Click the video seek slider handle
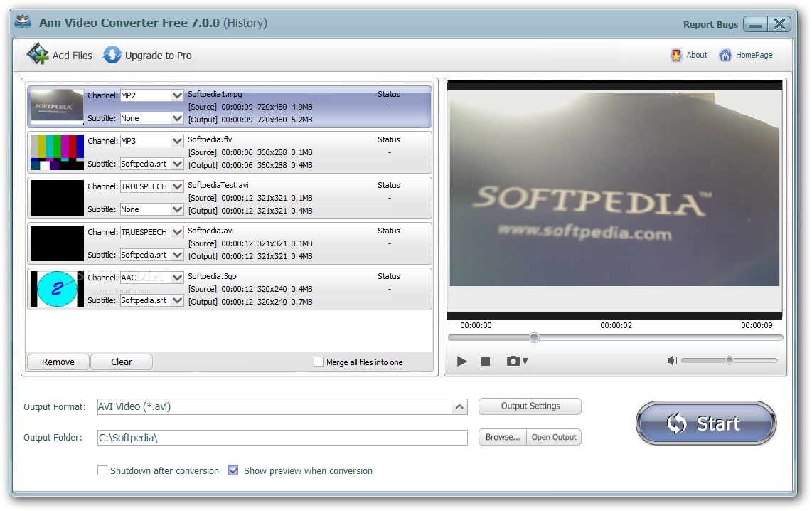 [x=534, y=338]
